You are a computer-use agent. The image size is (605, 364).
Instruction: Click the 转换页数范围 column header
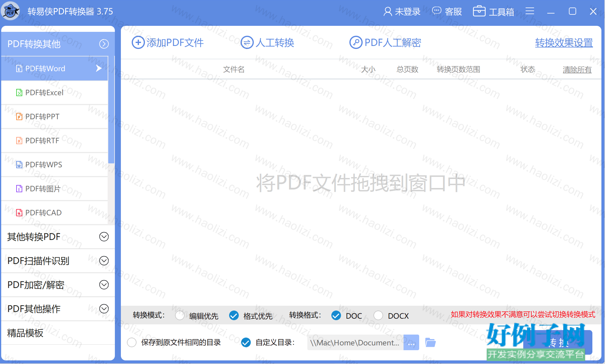click(458, 69)
